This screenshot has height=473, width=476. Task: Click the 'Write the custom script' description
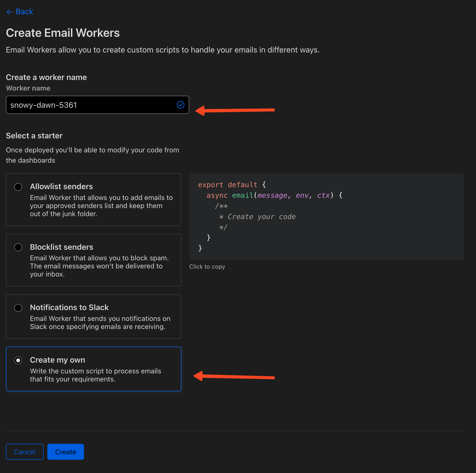(96, 375)
